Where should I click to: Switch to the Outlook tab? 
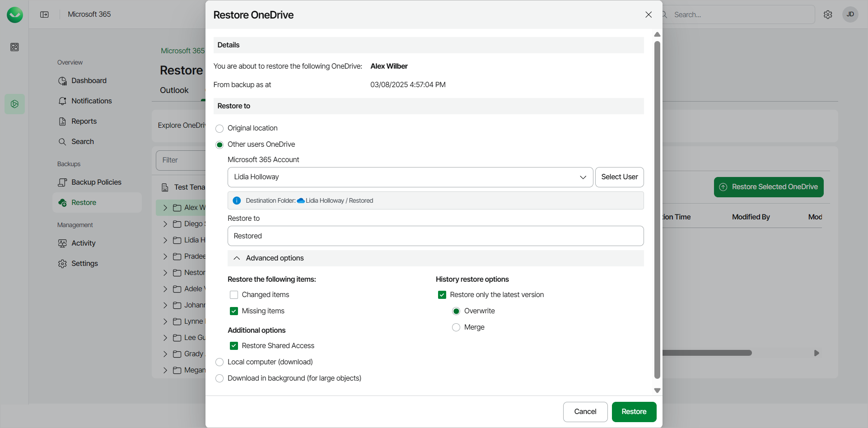click(x=174, y=90)
